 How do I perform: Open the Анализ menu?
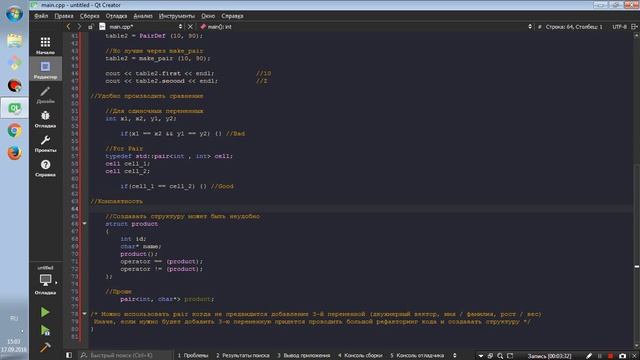tap(143, 16)
